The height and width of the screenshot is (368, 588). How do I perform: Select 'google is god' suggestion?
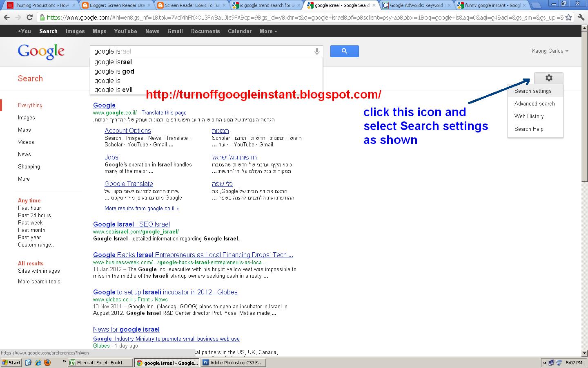(206, 72)
